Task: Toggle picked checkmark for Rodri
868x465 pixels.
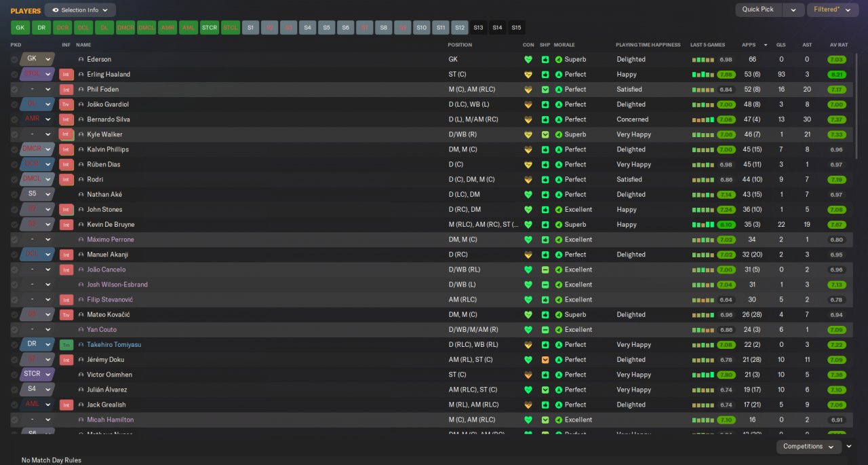Action: pyautogui.click(x=14, y=180)
